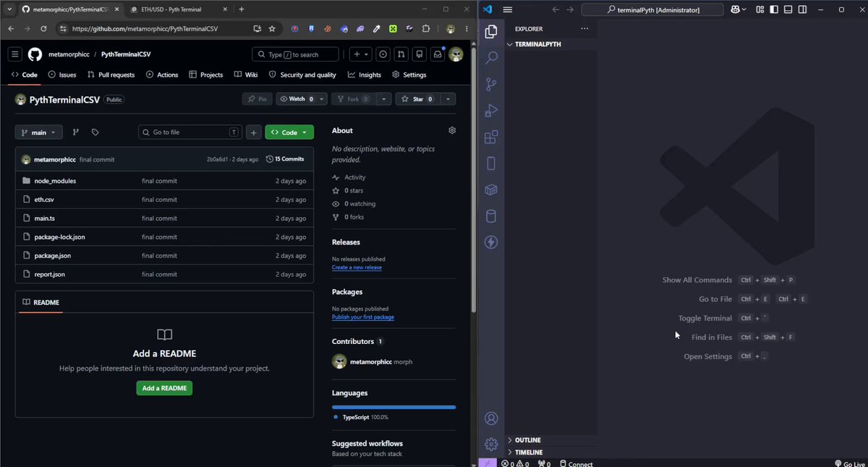The width and height of the screenshot is (868, 467).
Task: Open the repository Settings tab
Action: tap(409, 75)
